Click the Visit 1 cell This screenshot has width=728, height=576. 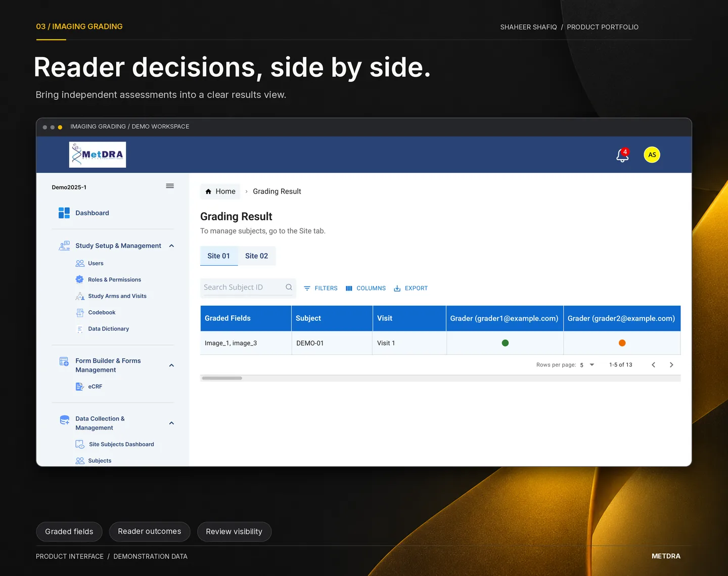click(409, 343)
